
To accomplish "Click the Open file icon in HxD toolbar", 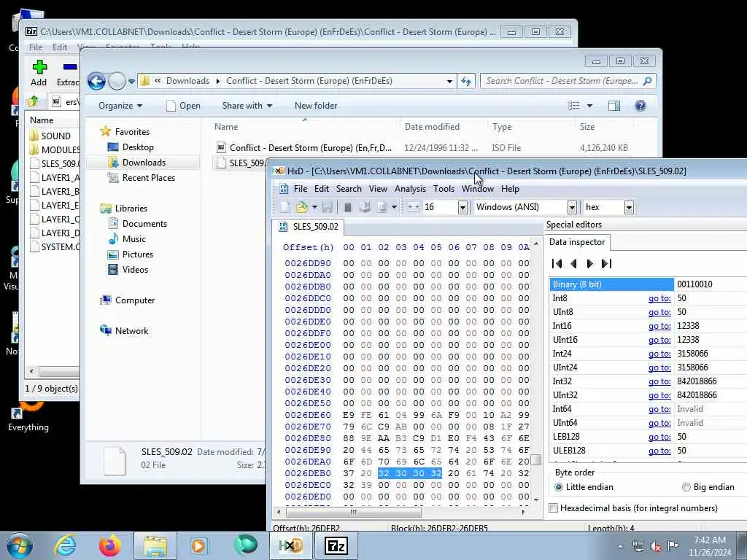I will click(301, 207).
